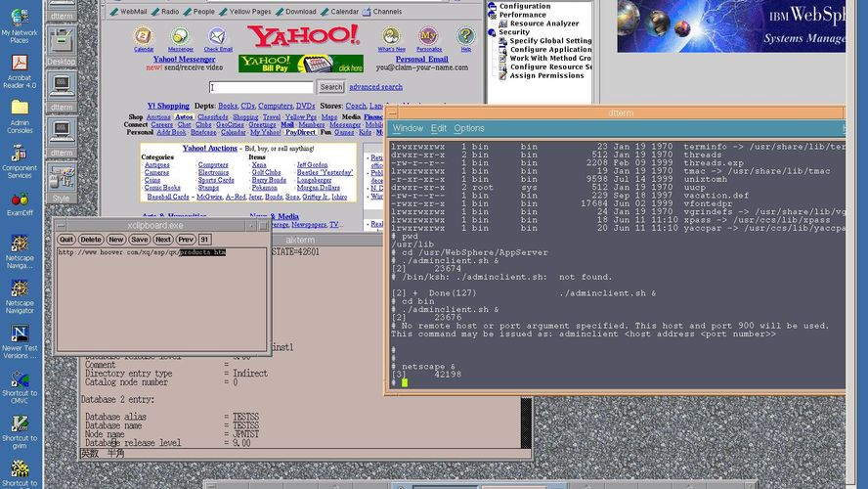Screen dimensions: 868x489
Task: Click Yahoo search text field
Action: (261, 87)
